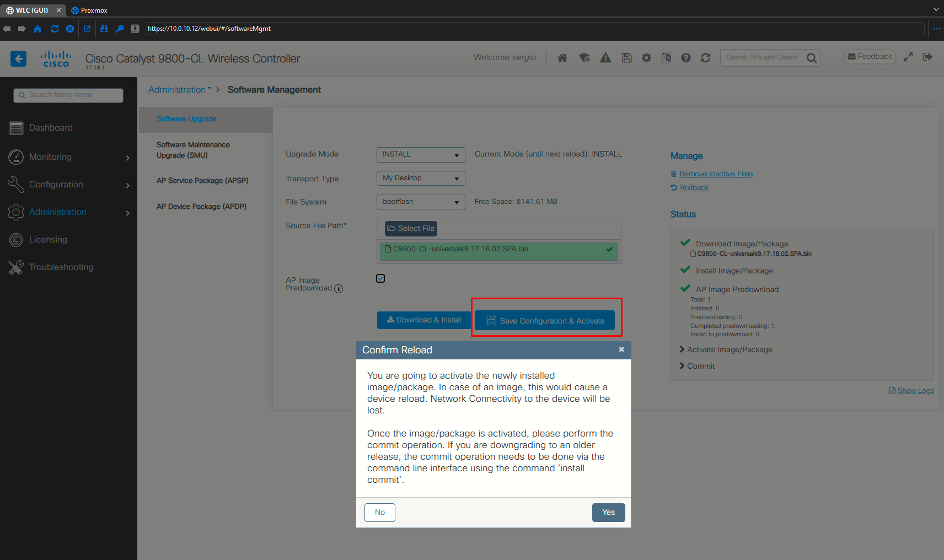Collapse the side menu with the blue arrow
The image size is (944, 560).
pos(18,58)
